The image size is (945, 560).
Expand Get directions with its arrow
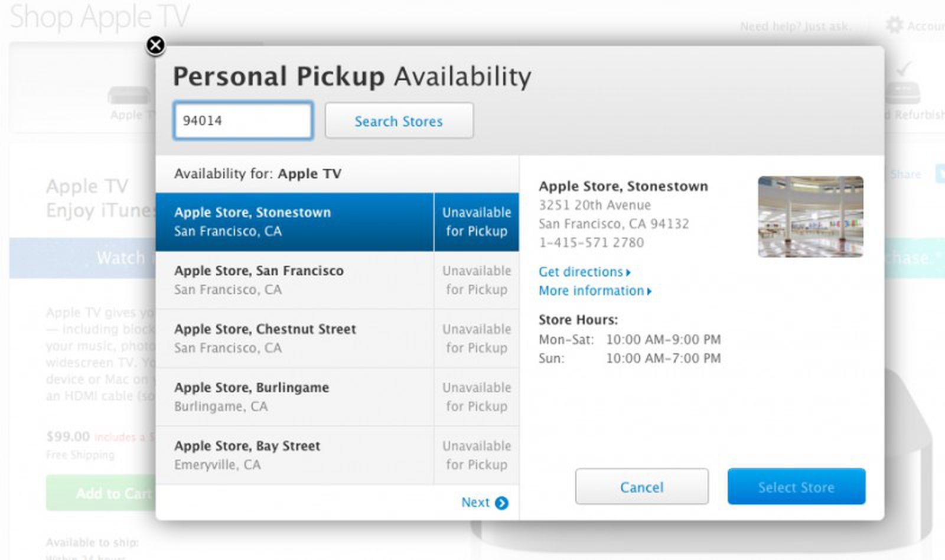(627, 272)
